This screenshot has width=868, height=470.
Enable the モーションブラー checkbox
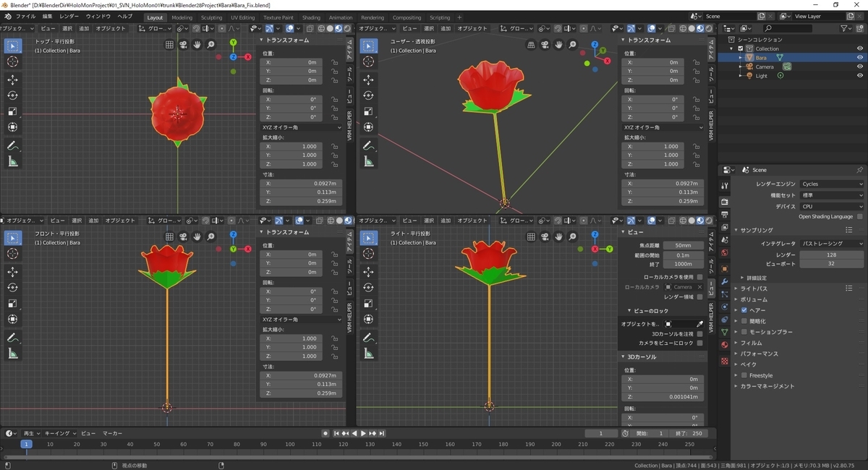pyautogui.click(x=744, y=332)
